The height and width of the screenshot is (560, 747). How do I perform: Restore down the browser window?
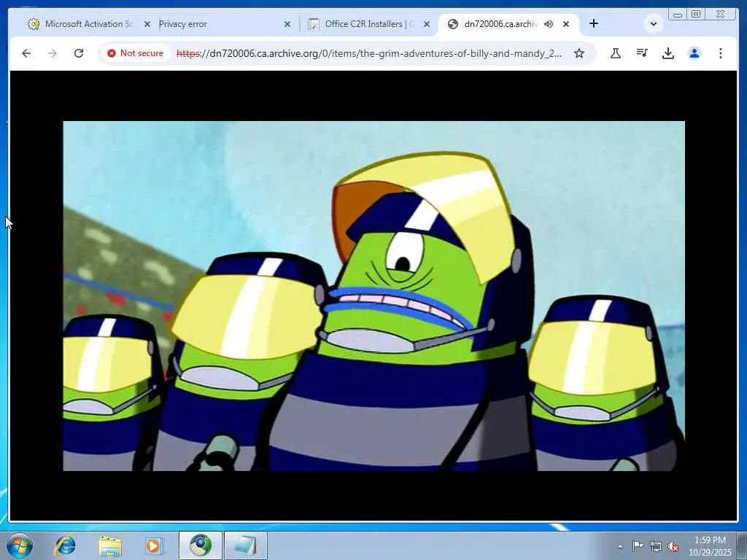click(696, 15)
